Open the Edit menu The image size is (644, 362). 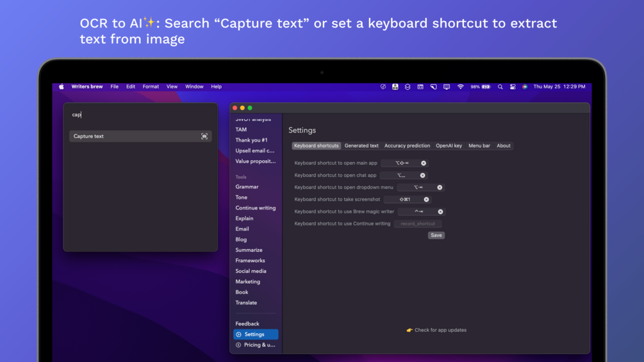(131, 86)
